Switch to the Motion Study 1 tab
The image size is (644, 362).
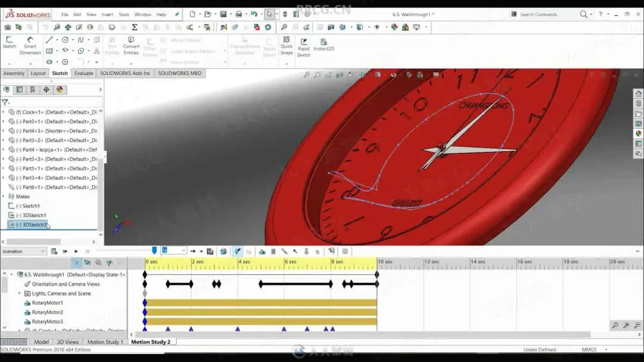pyautogui.click(x=105, y=342)
